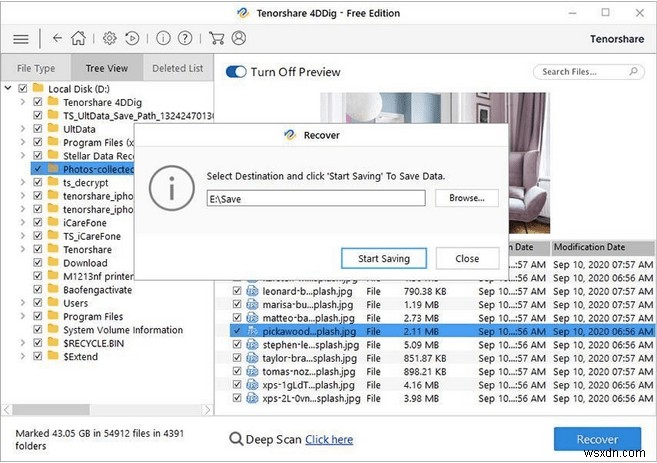Switch to the Deleted List tab

[178, 68]
